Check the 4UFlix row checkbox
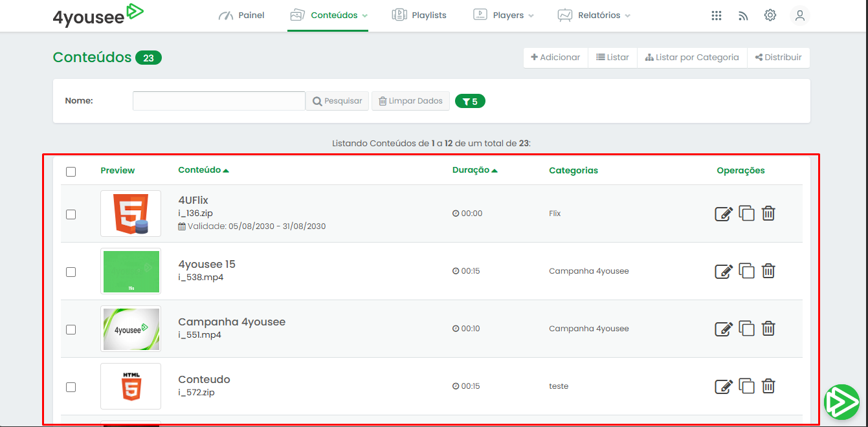This screenshot has width=868, height=427. tap(71, 214)
